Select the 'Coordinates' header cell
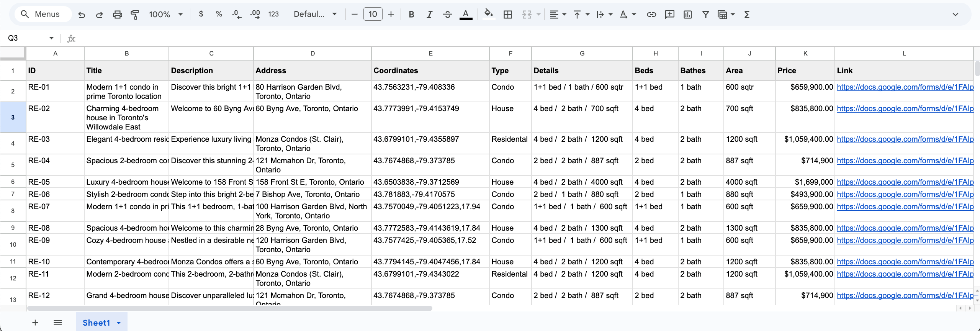Screen dimensions: 980x331 coord(430,70)
